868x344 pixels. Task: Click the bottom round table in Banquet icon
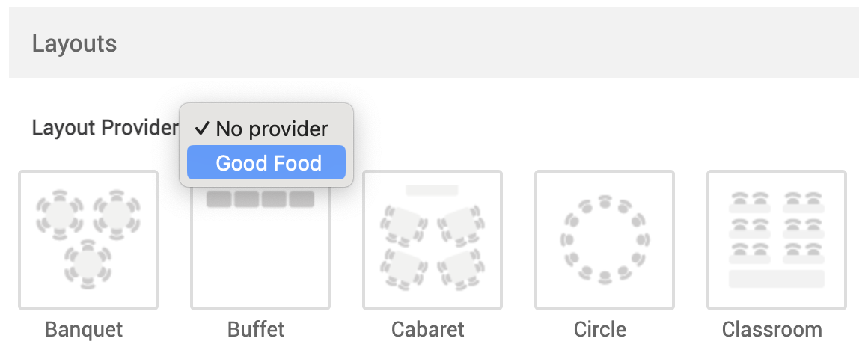coord(88,263)
